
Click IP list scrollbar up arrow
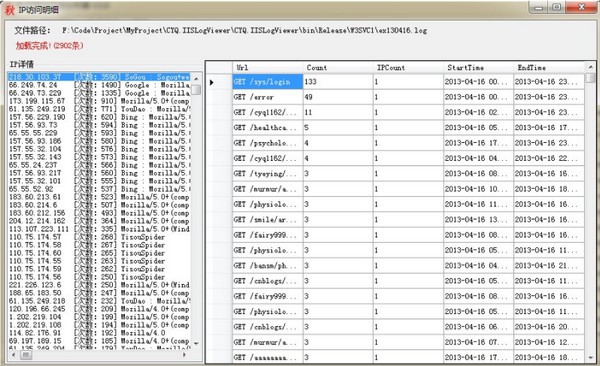click(x=196, y=78)
